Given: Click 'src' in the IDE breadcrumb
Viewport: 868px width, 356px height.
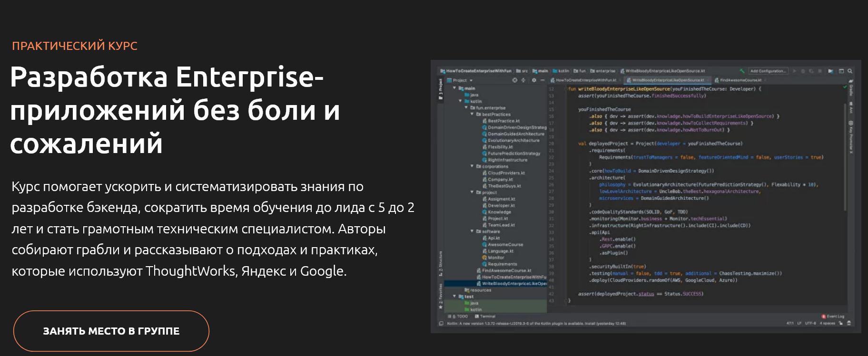Looking at the screenshot, I should coord(525,71).
